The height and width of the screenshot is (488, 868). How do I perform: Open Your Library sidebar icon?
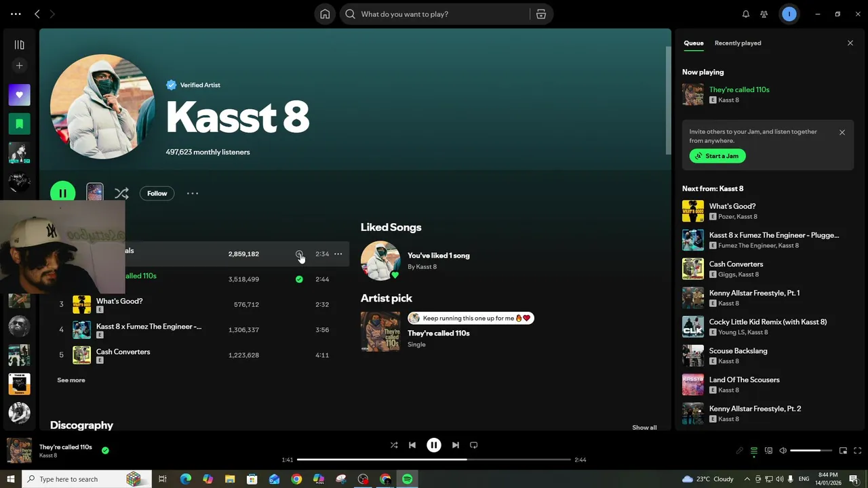pyautogui.click(x=19, y=45)
